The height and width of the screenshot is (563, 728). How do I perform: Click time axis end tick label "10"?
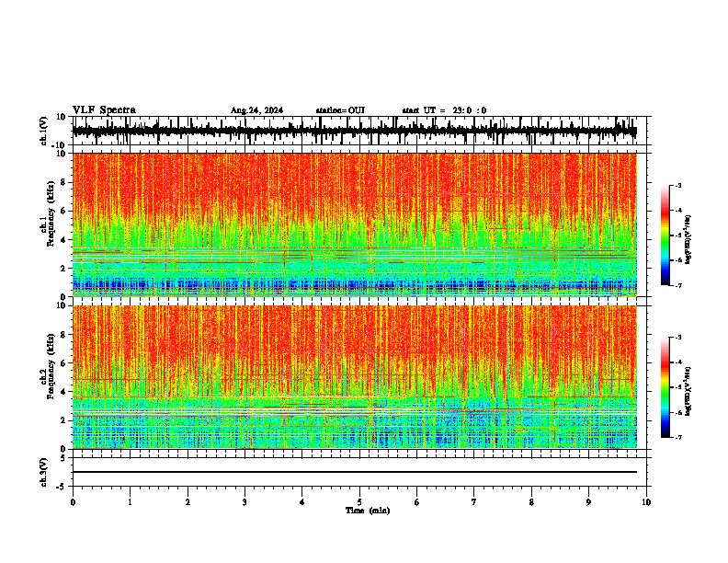[x=646, y=502]
